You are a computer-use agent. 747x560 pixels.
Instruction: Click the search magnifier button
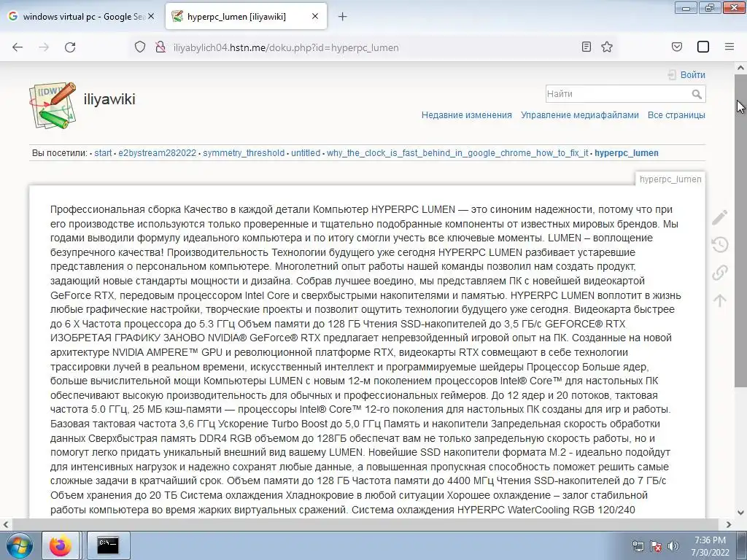click(697, 94)
